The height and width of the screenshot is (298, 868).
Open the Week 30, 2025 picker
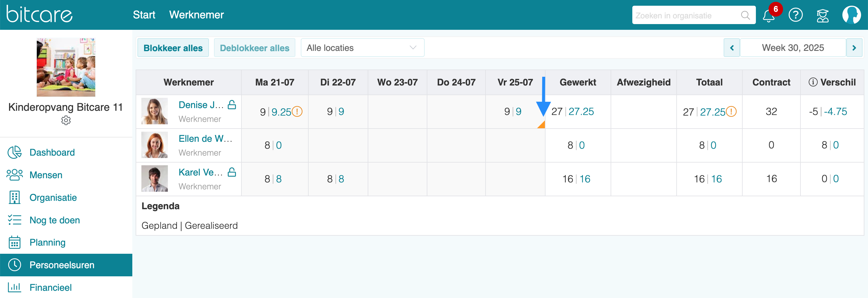[793, 48]
